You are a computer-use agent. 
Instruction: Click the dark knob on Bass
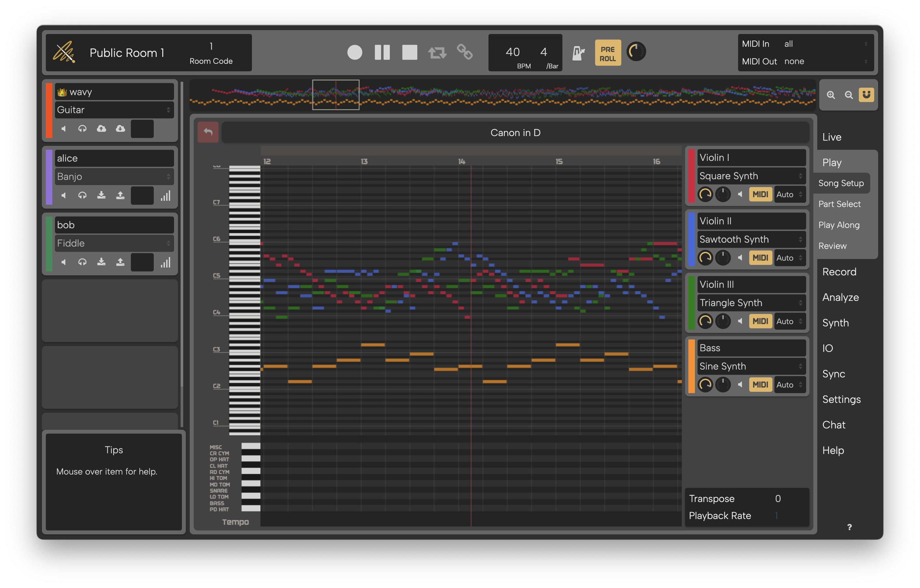click(x=723, y=385)
